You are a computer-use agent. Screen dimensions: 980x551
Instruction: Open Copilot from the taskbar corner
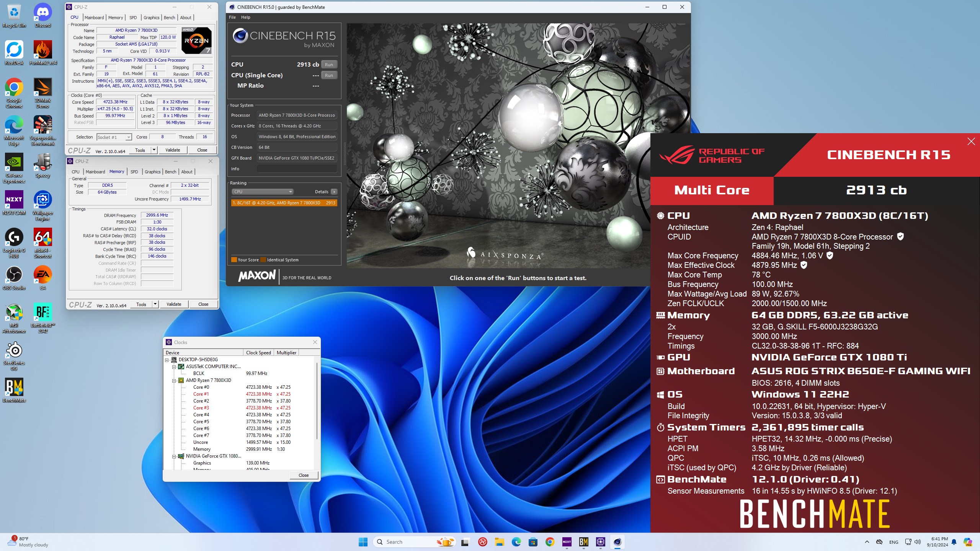968,542
